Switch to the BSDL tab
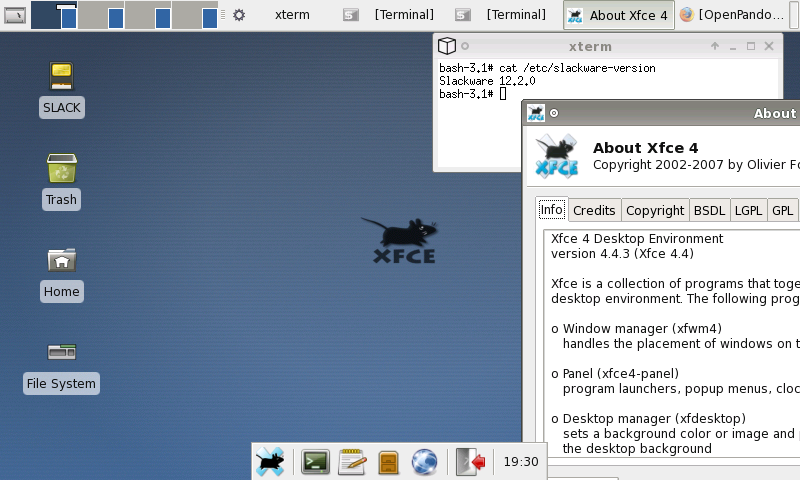This screenshot has width=800, height=480. click(x=709, y=210)
